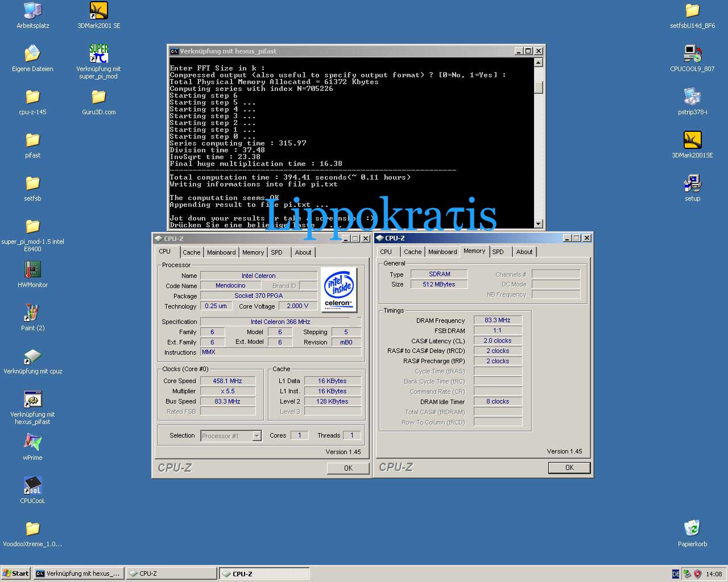This screenshot has width=728, height=582.
Task: Click console scrollbar down arrow
Action: [x=539, y=224]
